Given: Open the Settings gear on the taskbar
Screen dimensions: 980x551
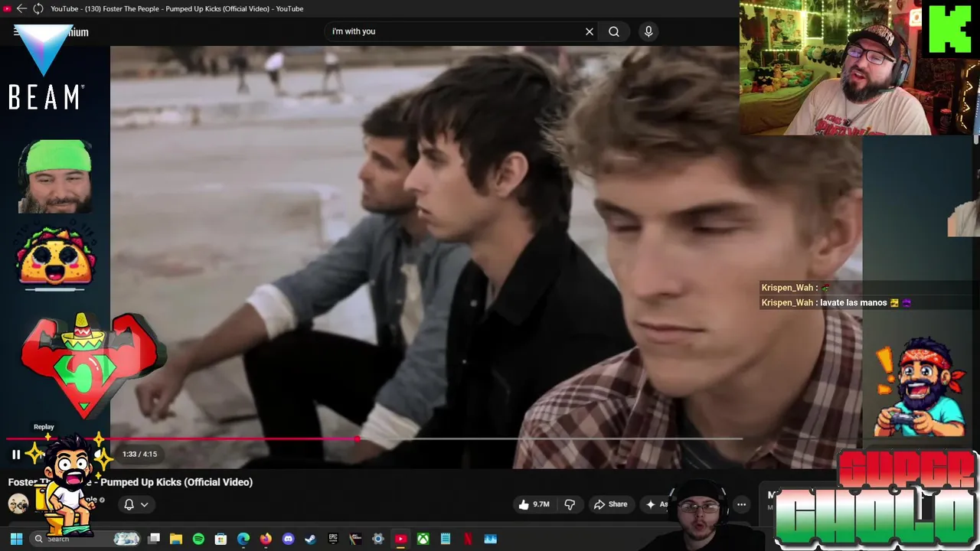Looking at the screenshot, I should click(x=377, y=539).
